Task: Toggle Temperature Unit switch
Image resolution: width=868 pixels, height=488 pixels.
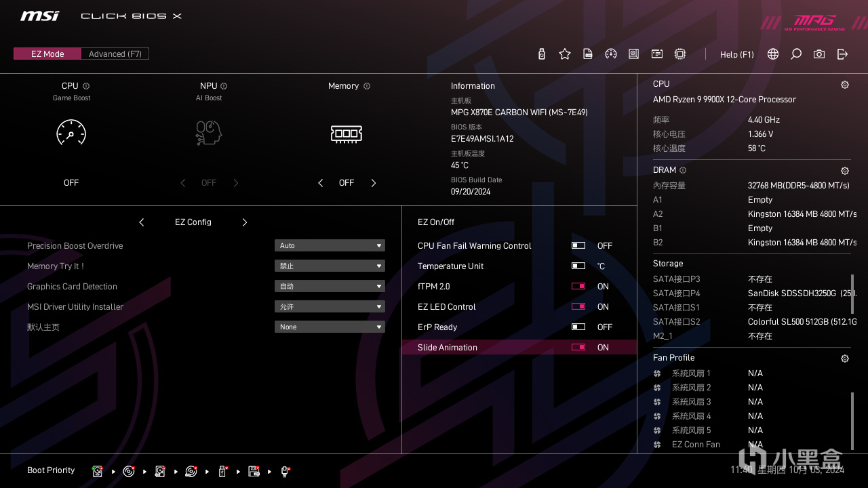Action: pos(578,266)
